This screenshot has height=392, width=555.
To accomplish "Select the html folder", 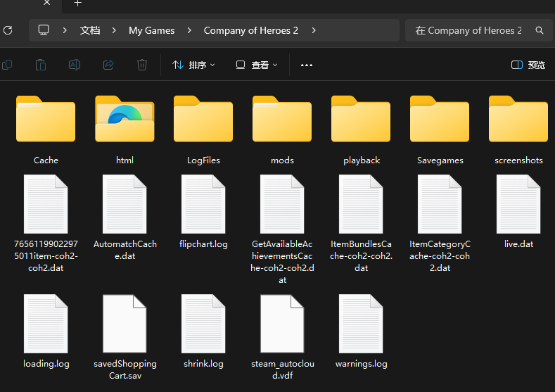I will [125, 130].
